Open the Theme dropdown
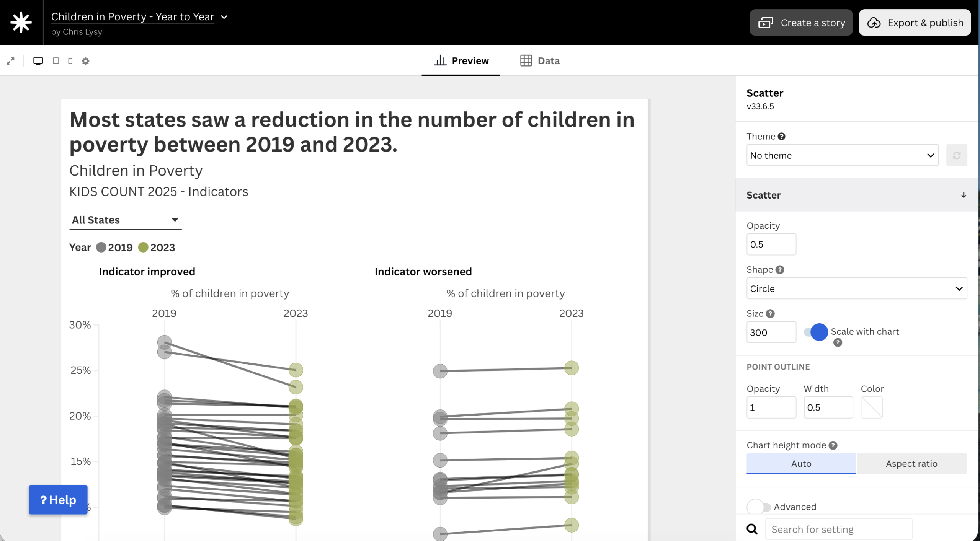 click(x=842, y=155)
